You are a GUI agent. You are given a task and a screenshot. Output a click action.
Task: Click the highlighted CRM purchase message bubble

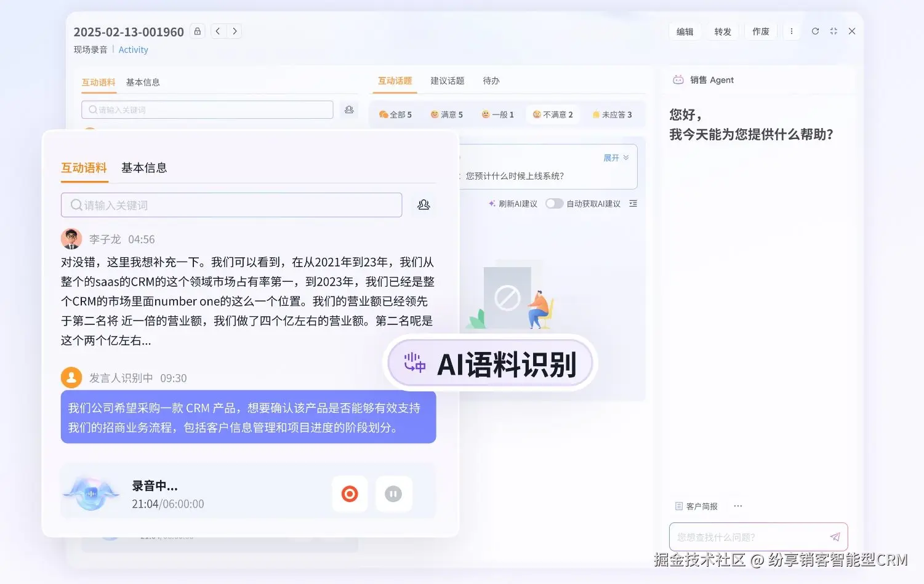249,417
